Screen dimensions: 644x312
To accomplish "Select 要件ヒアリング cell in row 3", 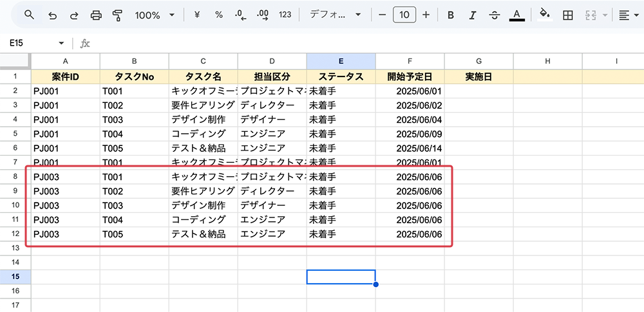I will (x=204, y=106).
